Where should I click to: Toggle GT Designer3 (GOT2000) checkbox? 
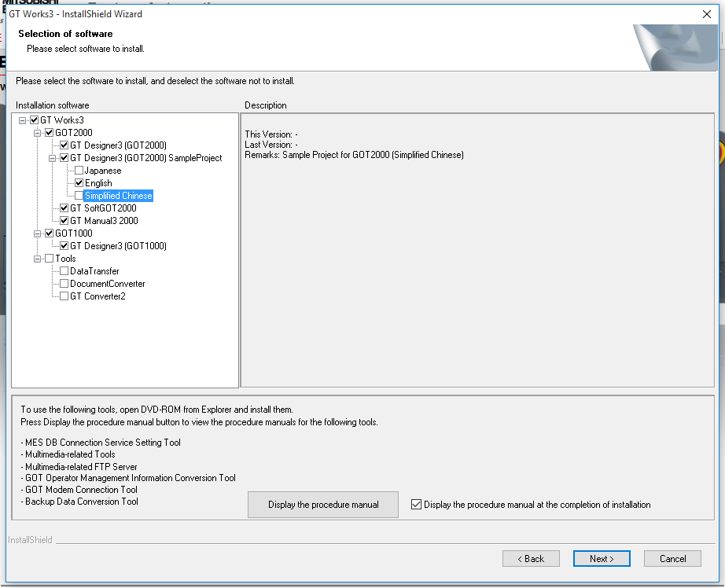pos(64,145)
